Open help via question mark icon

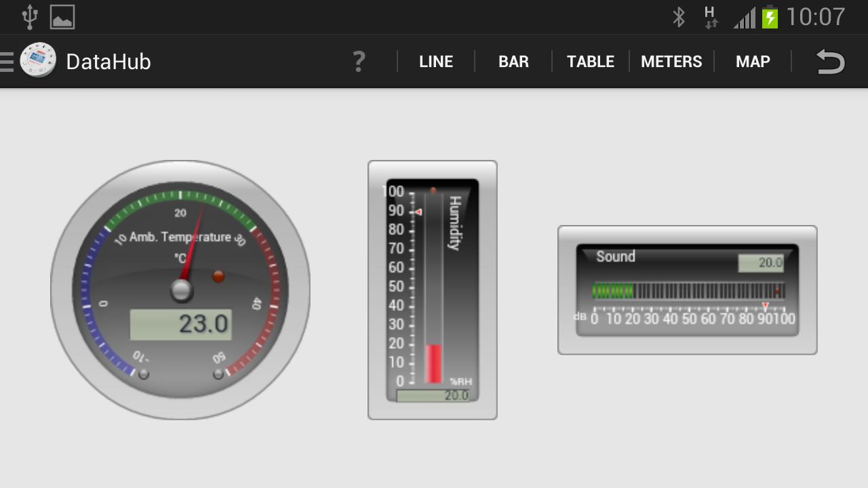tap(359, 62)
